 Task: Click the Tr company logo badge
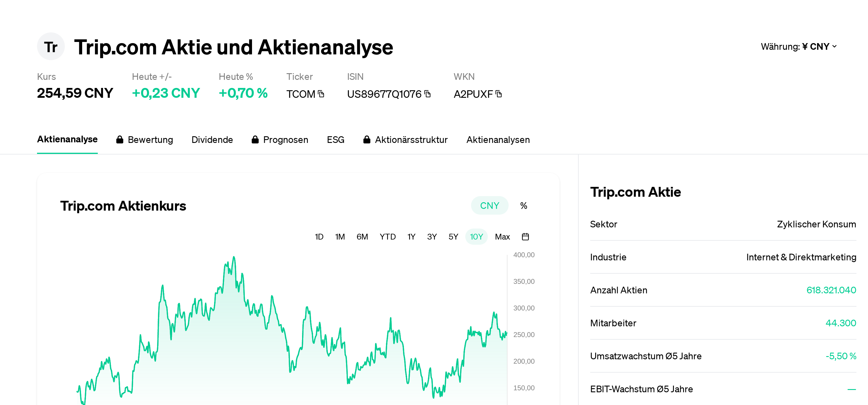51,47
